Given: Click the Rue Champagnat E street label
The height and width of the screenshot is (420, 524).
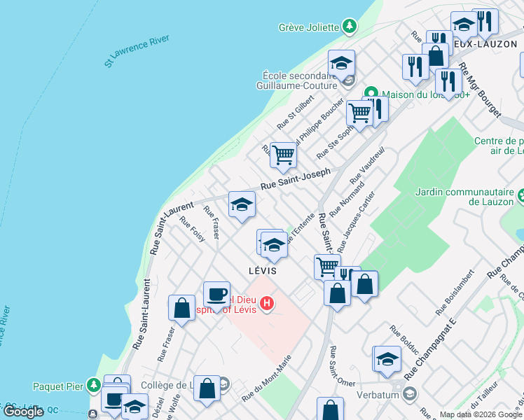Looking at the screenshot, I should [429, 349].
